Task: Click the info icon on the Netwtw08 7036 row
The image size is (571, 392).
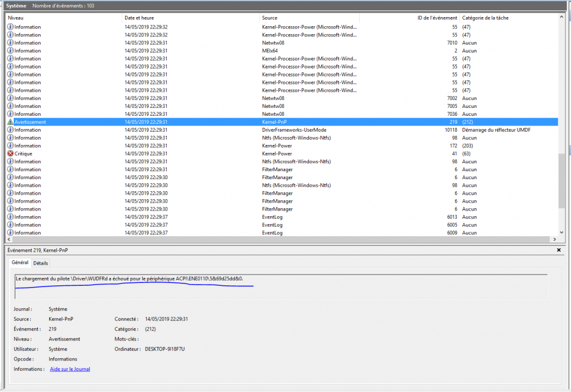Action: [x=10, y=114]
